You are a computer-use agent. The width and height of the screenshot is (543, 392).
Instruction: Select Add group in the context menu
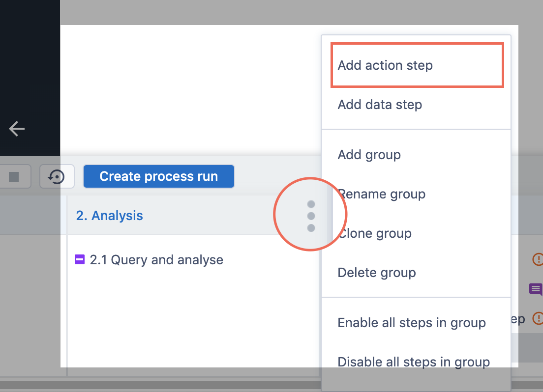pyautogui.click(x=369, y=155)
